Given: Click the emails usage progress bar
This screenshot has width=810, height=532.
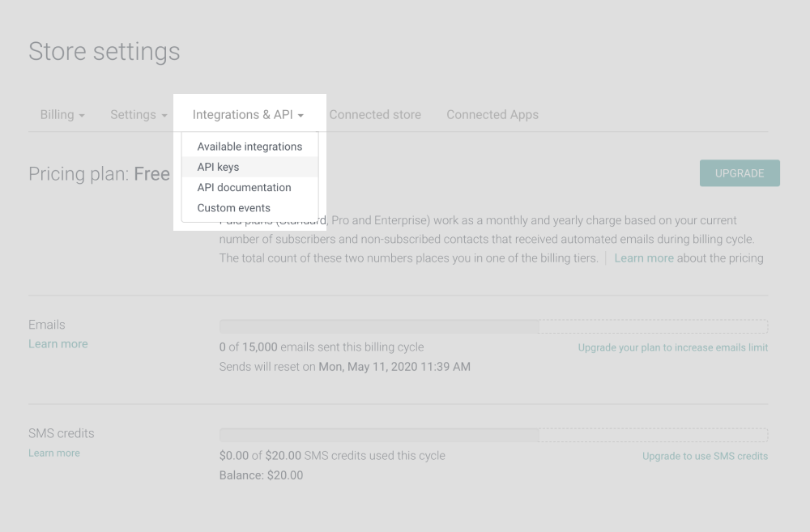Looking at the screenshot, I should [x=492, y=326].
